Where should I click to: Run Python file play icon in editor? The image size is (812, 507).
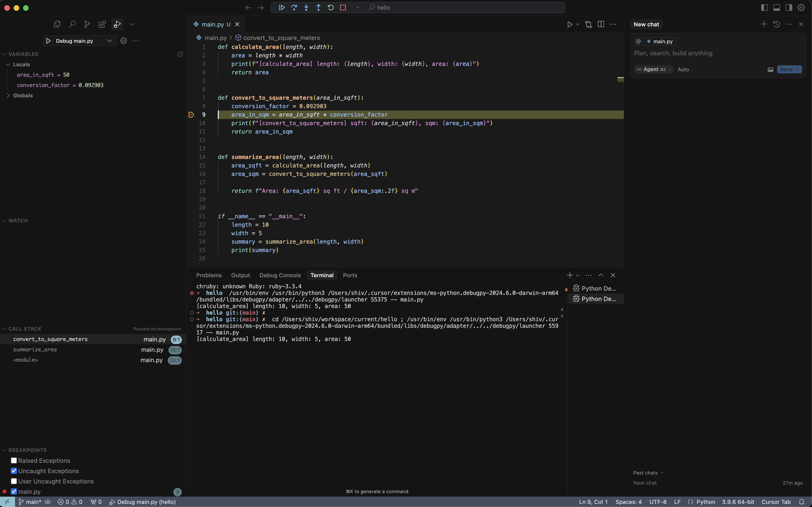click(x=569, y=24)
